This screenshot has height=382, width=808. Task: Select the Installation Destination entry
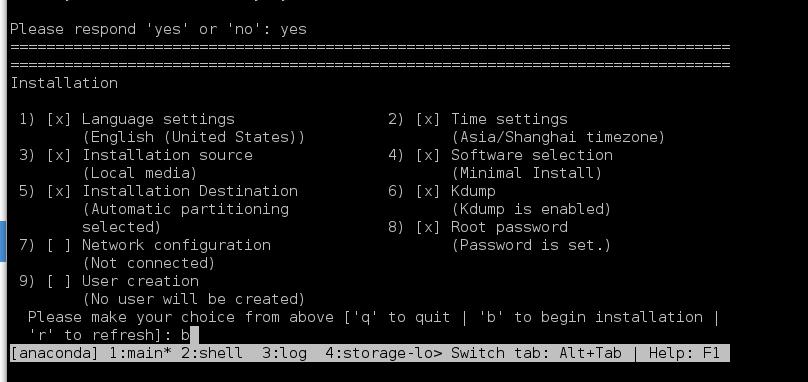click(190, 191)
